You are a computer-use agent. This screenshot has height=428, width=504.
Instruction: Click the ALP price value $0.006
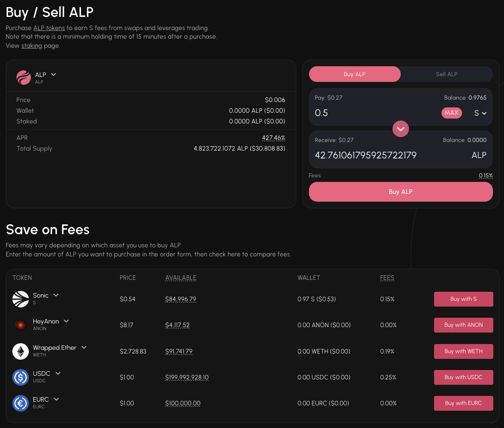[x=275, y=100]
